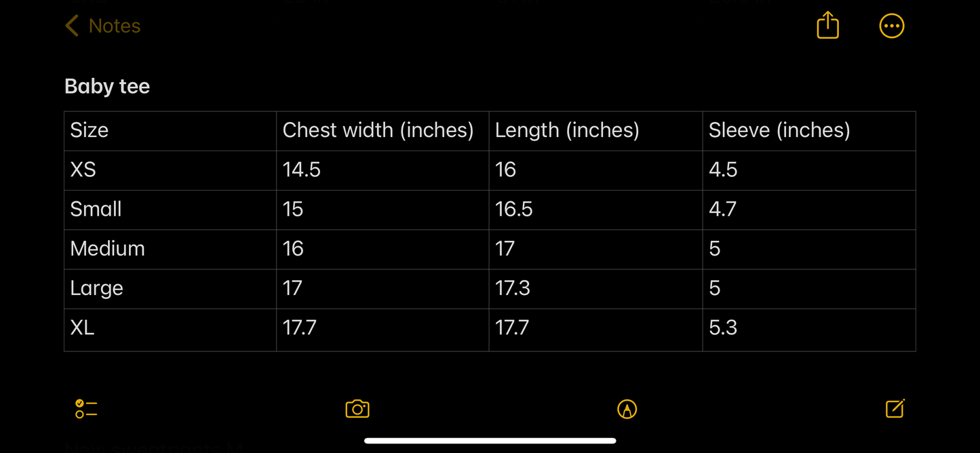
Task: Tap the 14.5 chest width cell
Action: click(x=383, y=170)
